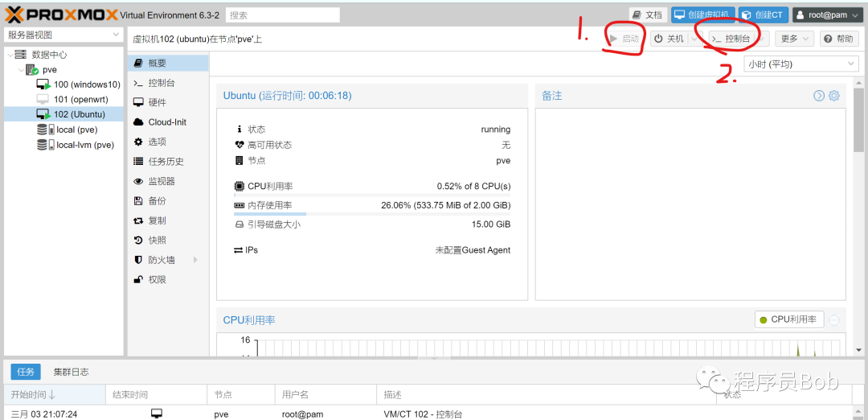Expand the 防火墙 submenu arrow
Screen dimensions: 868x420
[195, 260]
